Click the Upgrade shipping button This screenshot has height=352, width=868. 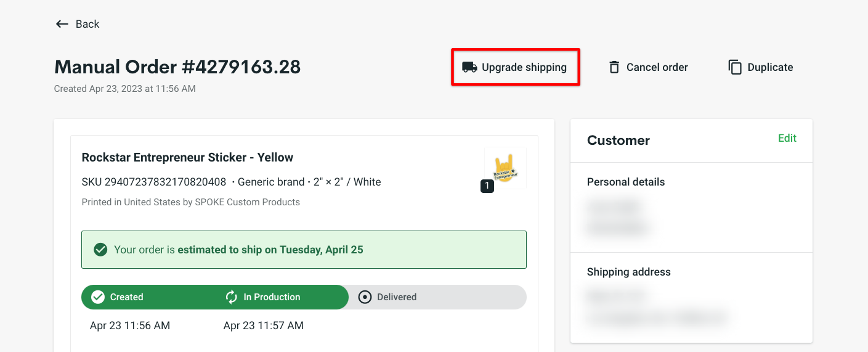pyautogui.click(x=515, y=67)
